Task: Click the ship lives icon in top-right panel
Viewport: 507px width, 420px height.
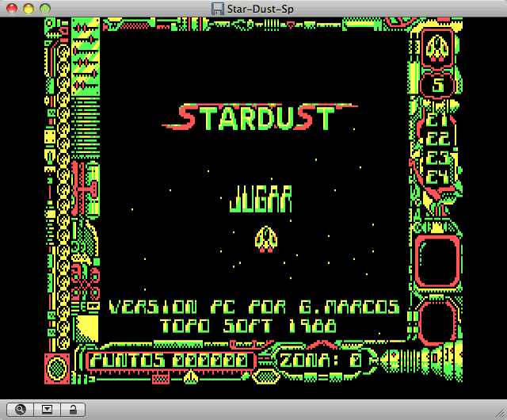Action: (x=437, y=48)
